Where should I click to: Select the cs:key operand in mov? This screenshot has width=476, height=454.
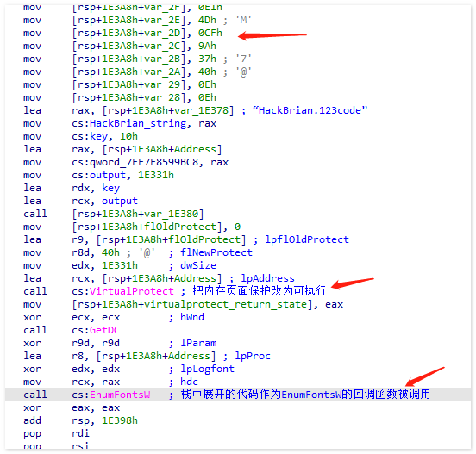(x=90, y=136)
